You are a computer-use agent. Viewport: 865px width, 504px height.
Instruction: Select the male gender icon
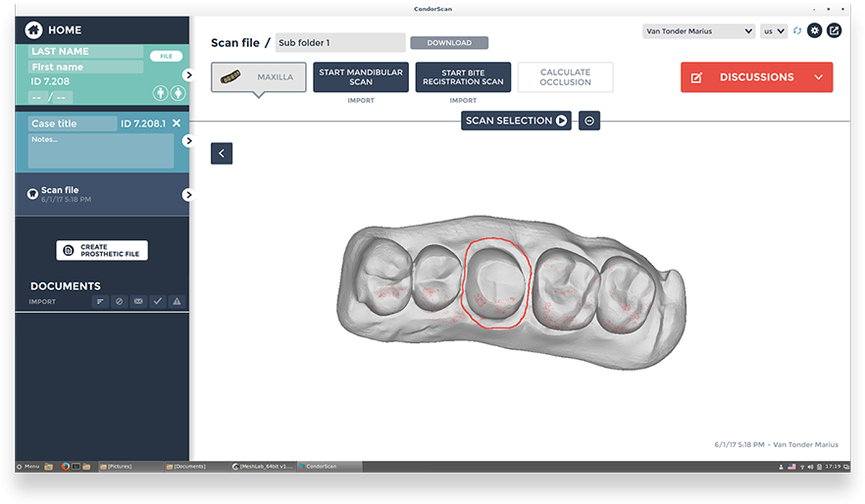pyautogui.click(x=160, y=93)
